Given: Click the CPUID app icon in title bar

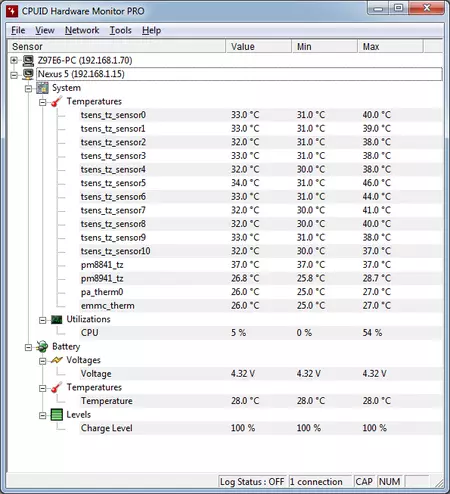Looking at the screenshot, I should [x=12, y=11].
